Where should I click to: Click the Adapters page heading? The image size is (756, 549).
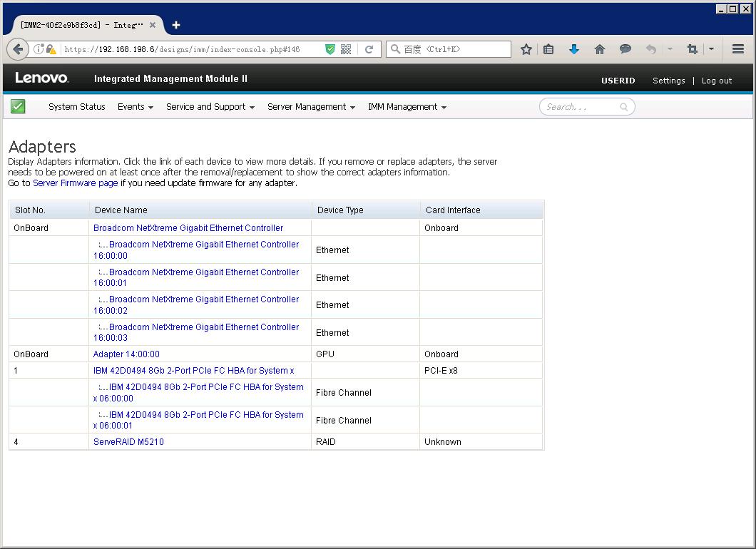tap(42, 147)
